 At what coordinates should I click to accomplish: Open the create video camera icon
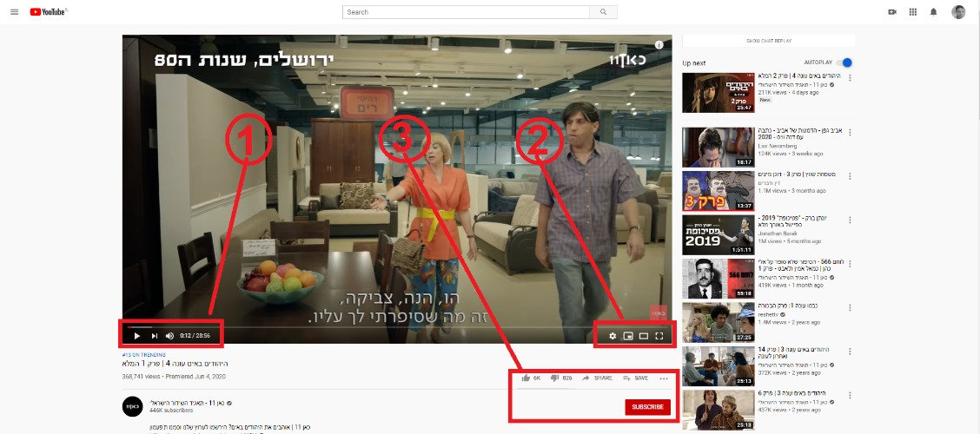(892, 12)
